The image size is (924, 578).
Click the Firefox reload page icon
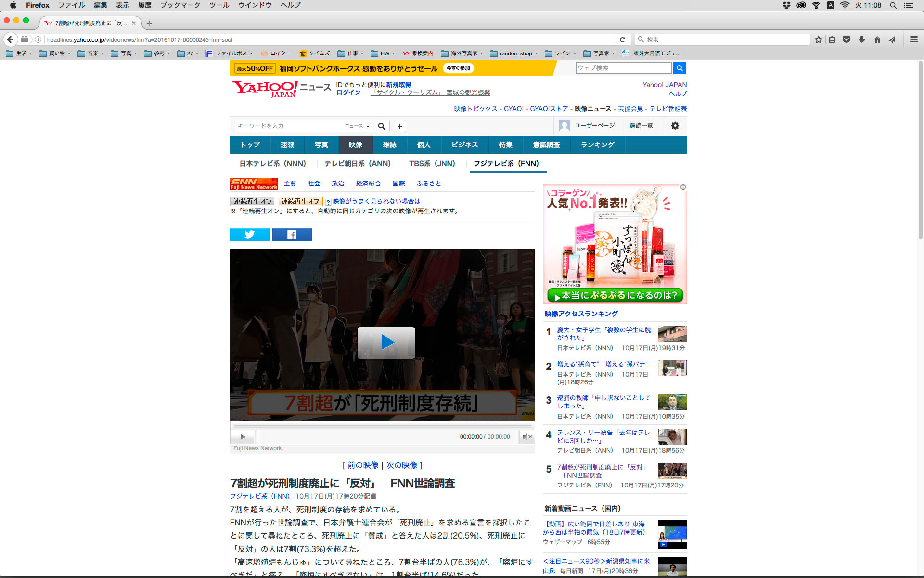[622, 39]
